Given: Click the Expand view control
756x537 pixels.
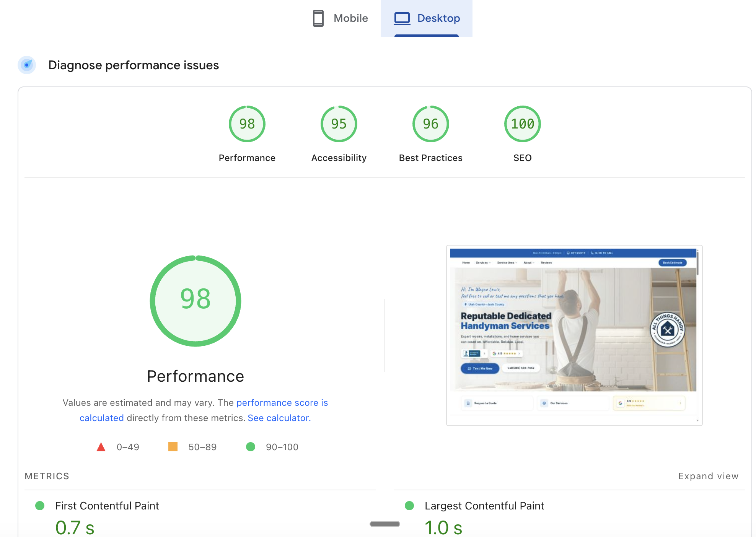Looking at the screenshot, I should [708, 476].
